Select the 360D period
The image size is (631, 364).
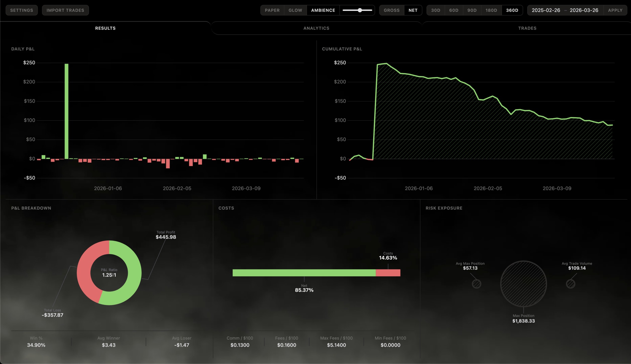pyautogui.click(x=512, y=10)
